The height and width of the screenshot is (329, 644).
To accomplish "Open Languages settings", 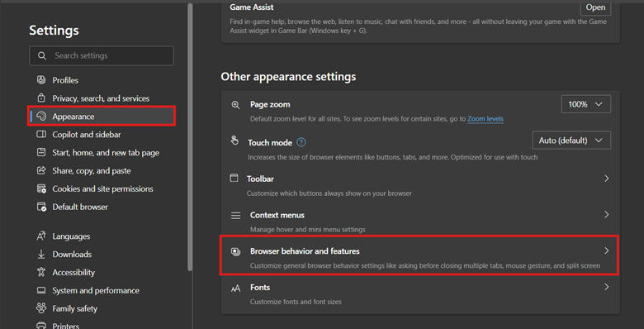I will pos(102,236).
